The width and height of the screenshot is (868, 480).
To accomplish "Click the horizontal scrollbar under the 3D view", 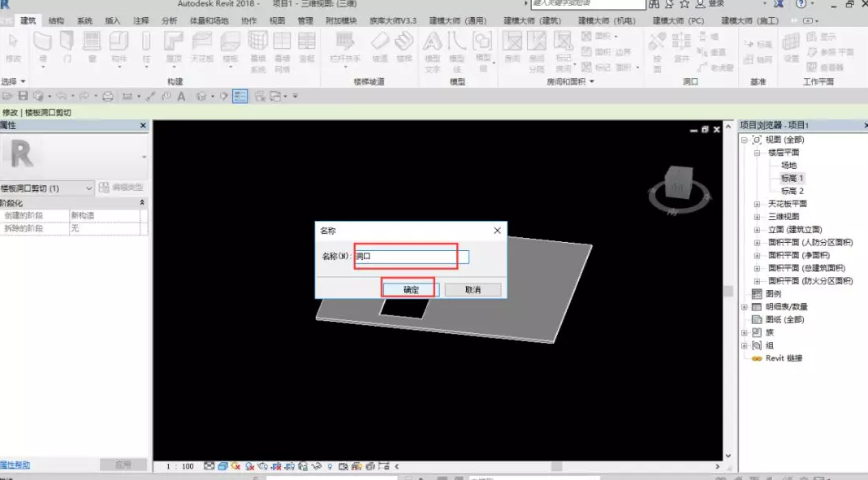I will tap(556, 467).
